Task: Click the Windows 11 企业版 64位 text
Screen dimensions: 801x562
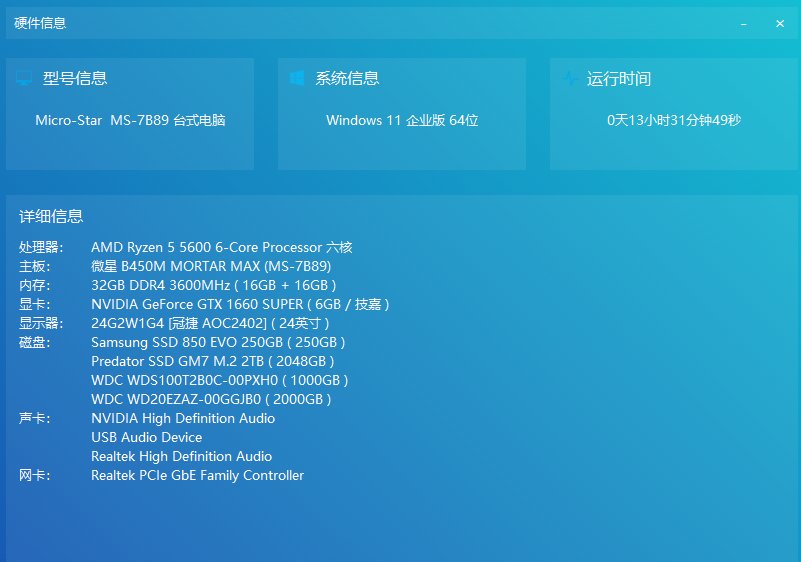Action: point(402,120)
